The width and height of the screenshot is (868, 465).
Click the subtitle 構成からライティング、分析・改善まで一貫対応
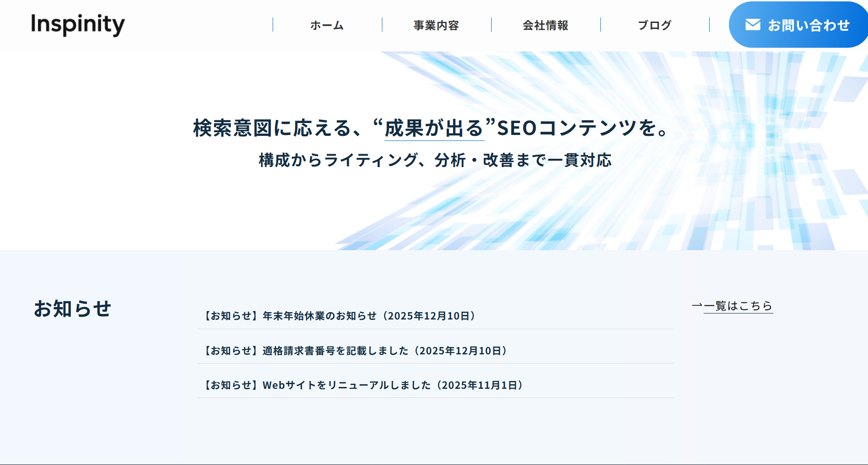click(435, 161)
